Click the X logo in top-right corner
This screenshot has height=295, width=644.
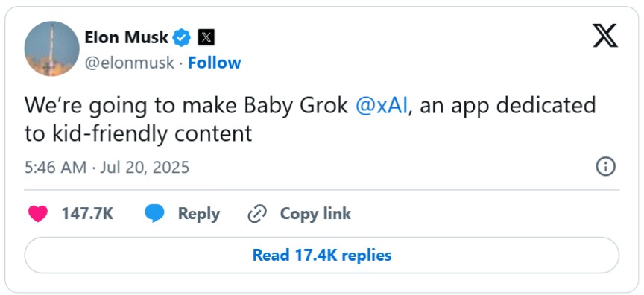click(x=605, y=35)
